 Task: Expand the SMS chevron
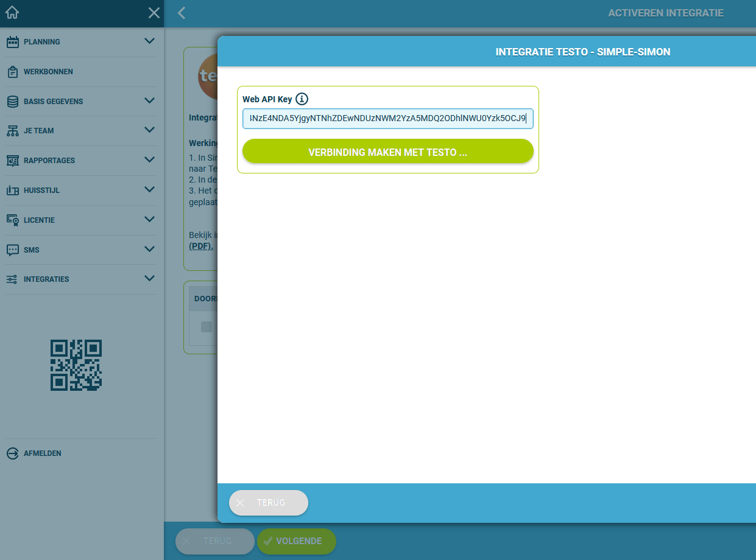149,249
